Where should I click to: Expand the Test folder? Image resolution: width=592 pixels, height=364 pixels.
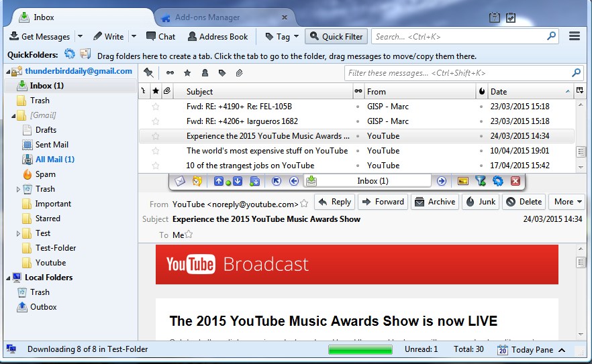(18, 233)
